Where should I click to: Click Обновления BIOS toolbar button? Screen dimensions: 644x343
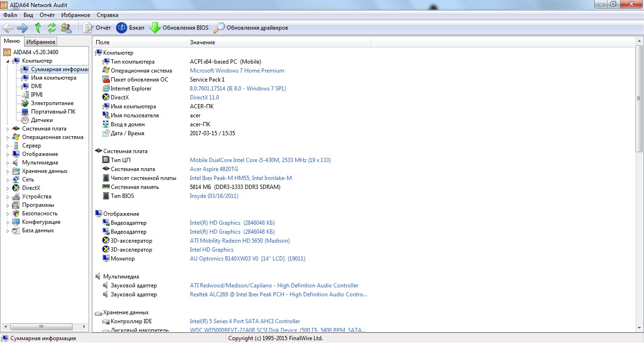click(179, 28)
